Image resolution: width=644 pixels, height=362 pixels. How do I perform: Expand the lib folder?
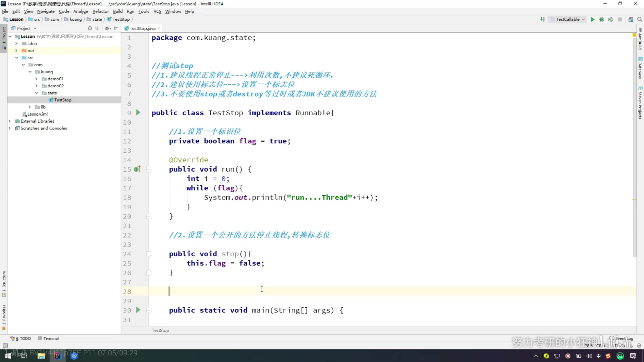pos(30,107)
